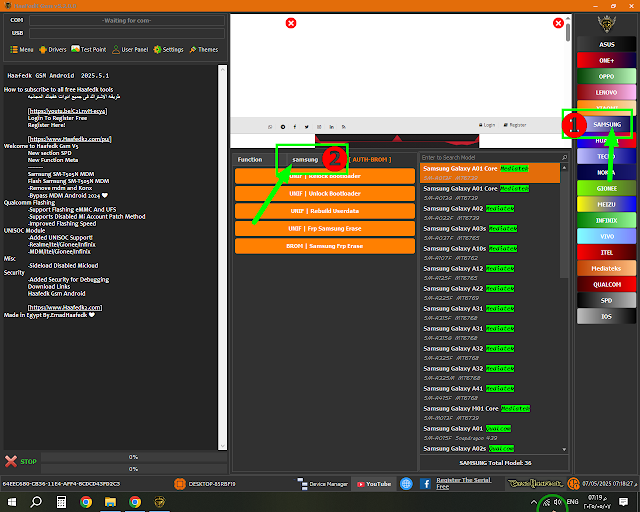640x512 pixels.
Task: Select the ASUS brand button
Action: pyautogui.click(x=607, y=44)
